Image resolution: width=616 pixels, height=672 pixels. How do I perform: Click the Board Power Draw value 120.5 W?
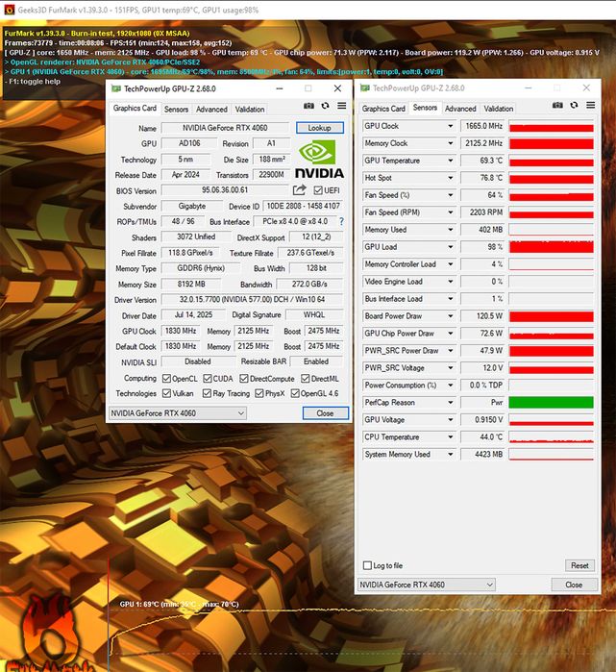click(x=483, y=316)
